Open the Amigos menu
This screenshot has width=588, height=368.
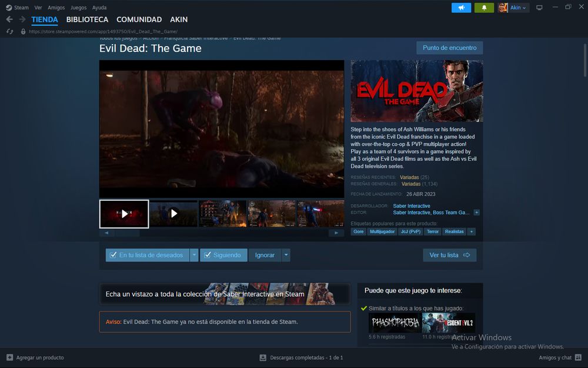pyautogui.click(x=56, y=8)
